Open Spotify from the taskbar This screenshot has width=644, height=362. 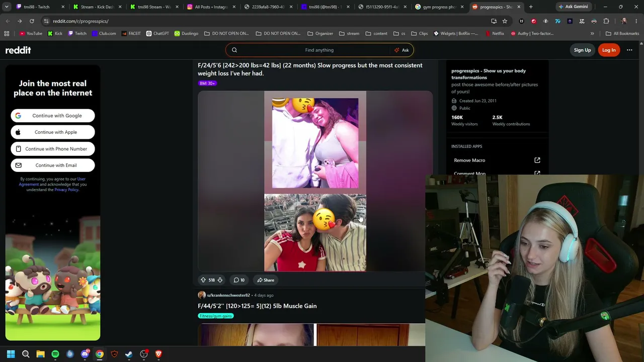click(x=55, y=354)
